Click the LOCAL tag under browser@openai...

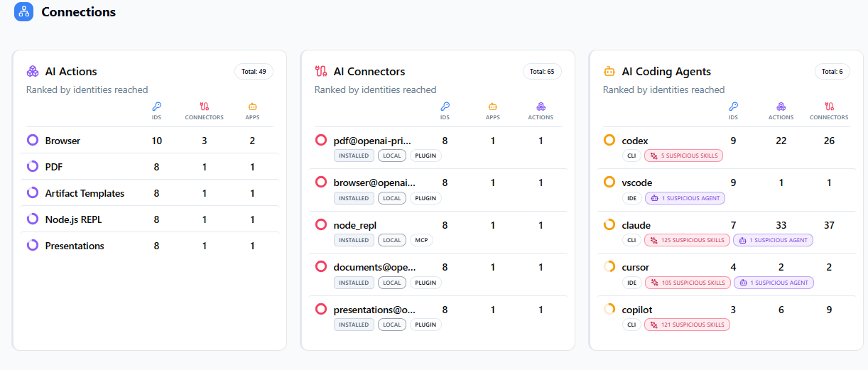tap(392, 198)
